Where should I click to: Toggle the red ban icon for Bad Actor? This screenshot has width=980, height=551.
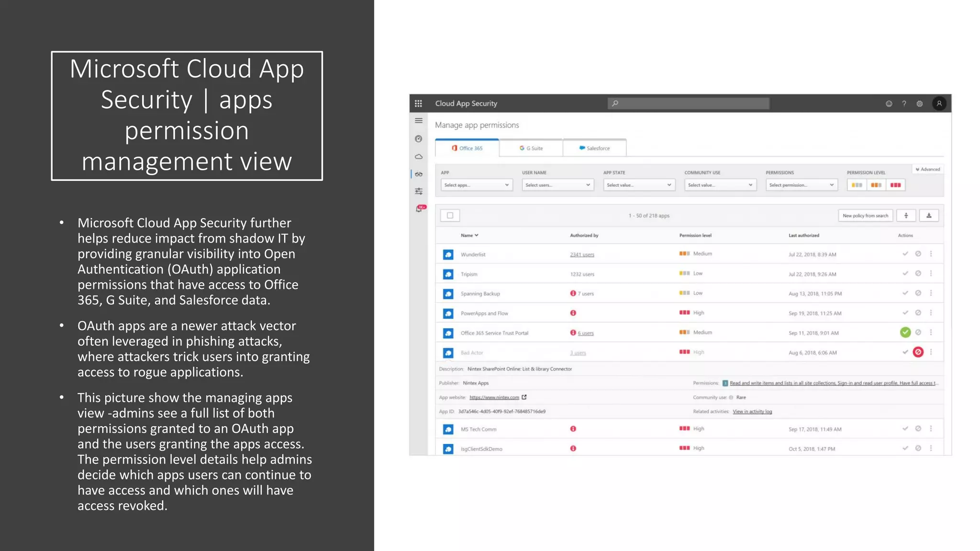pyautogui.click(x=918, y=353)
